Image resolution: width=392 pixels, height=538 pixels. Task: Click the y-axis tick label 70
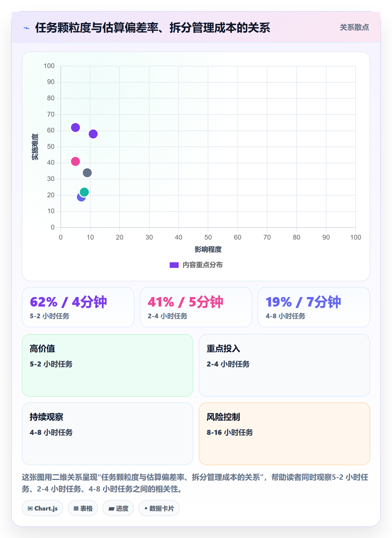[51, 114]
